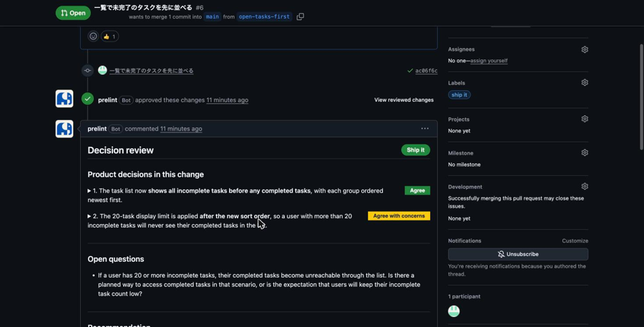Click assign yourself link
The height and width of the screenshot is (327, 644).
[489, 61]
